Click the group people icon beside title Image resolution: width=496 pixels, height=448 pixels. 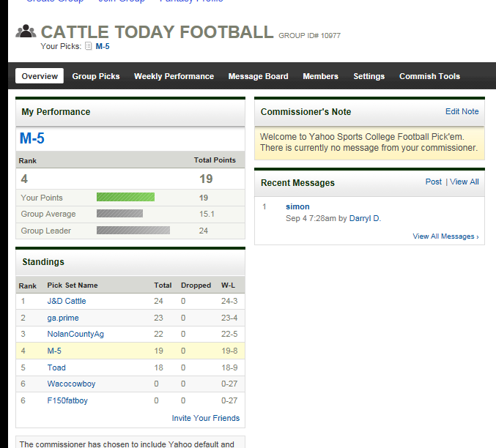point(26,31)
